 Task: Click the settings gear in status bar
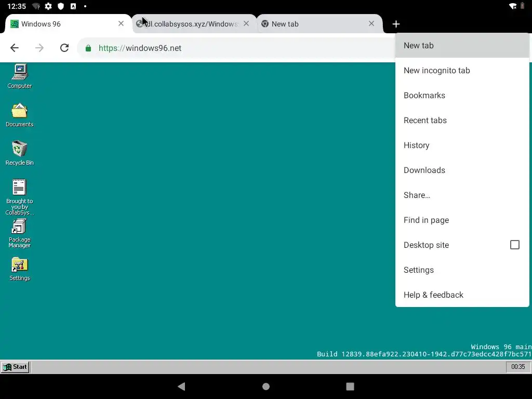pyautogui.click(x=48, y=6)
